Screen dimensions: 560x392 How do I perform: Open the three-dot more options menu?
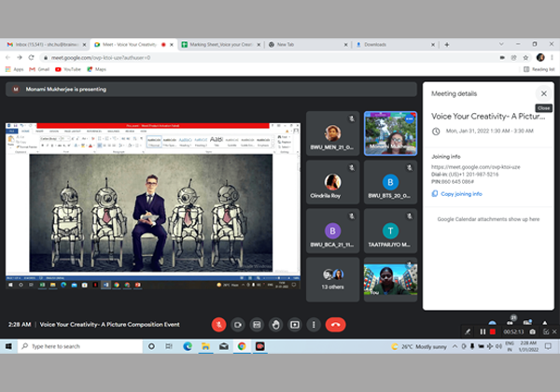pos(314,324)
